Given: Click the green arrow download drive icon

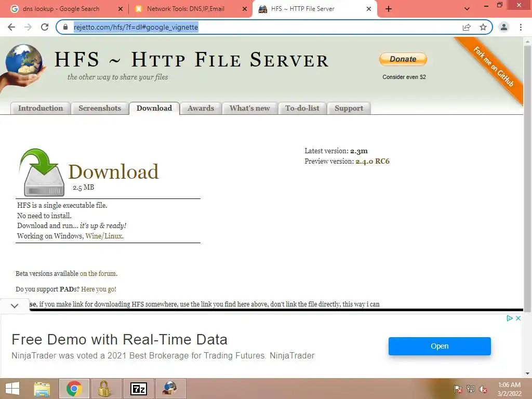Looking at the screenshot, I should [x=43, y=172].
